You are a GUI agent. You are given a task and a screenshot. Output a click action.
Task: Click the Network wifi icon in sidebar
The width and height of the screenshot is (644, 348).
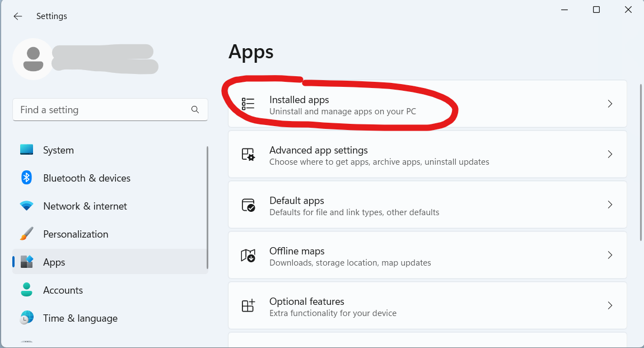tap(26, 206)
